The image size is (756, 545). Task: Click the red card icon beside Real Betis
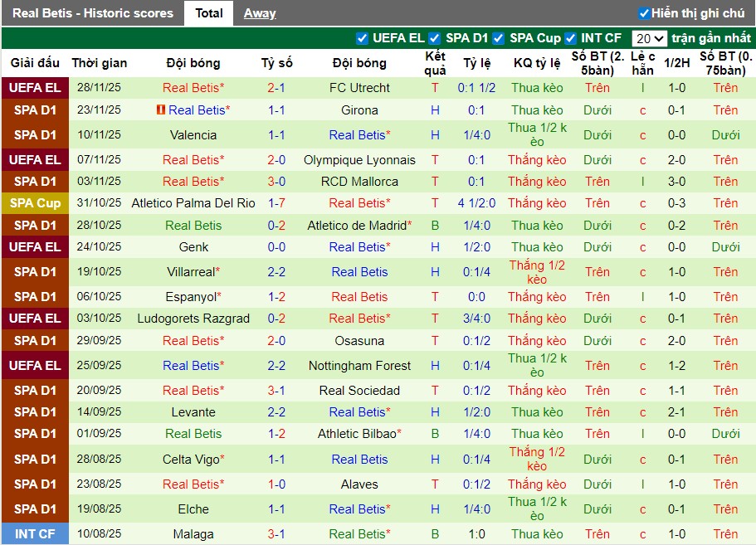point(163,109)
